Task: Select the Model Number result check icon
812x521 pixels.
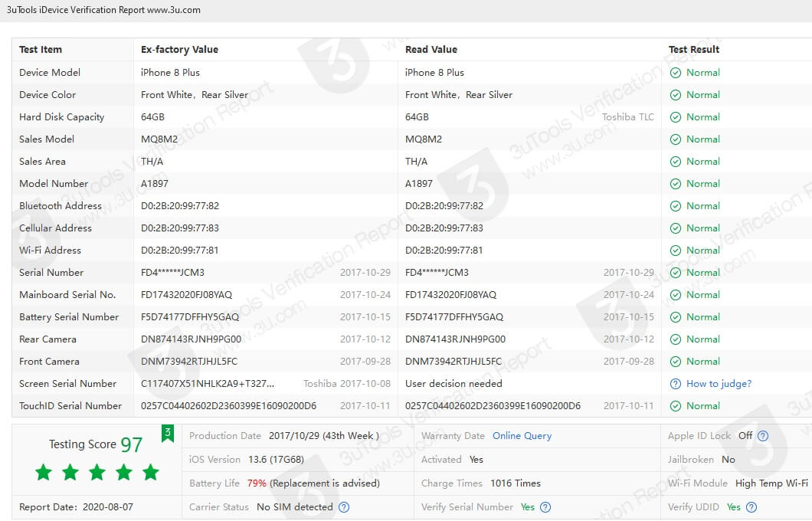Action: 676,184
